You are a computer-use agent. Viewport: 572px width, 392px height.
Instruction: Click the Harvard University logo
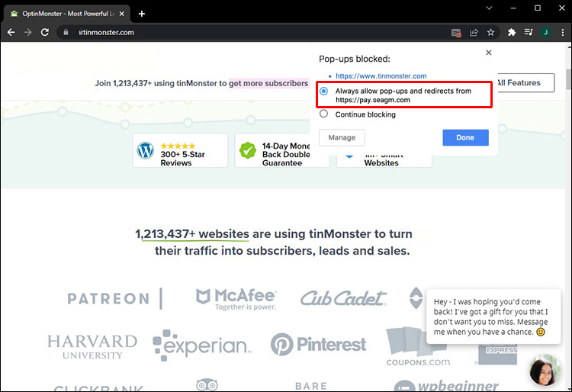pos(92,347)
